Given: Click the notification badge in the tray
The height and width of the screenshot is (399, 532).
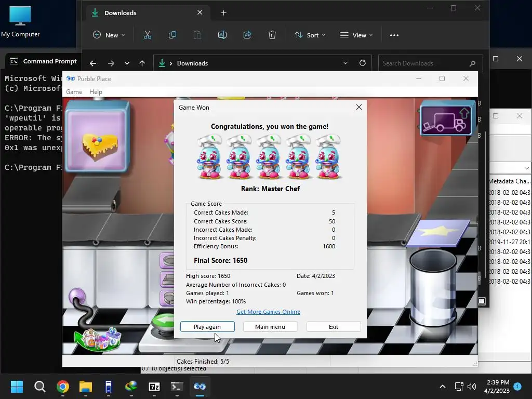Looking at the screenshot, I should click(517, 386).
